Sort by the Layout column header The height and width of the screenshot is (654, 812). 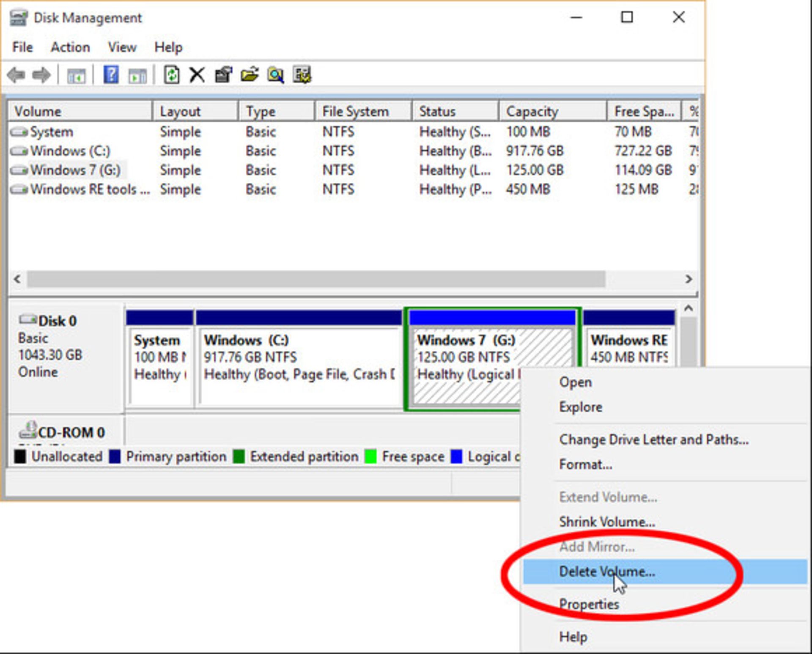tap(195, 111)
